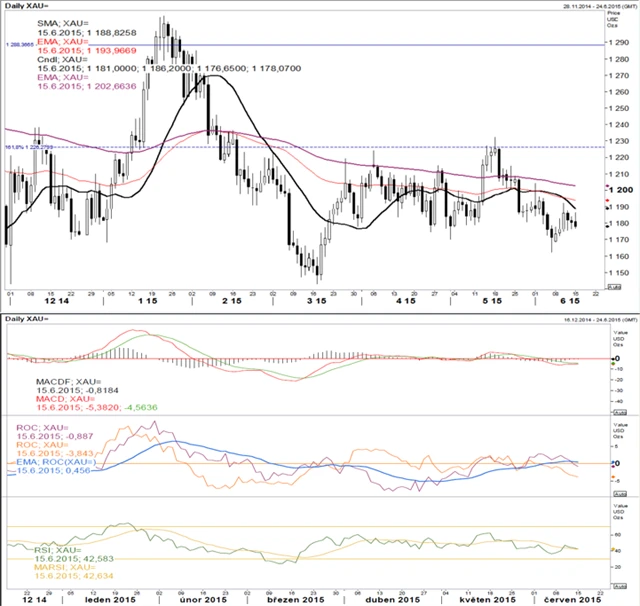
Task: Click the upper Daily XAU= chart title
Action: pos(28,5)
